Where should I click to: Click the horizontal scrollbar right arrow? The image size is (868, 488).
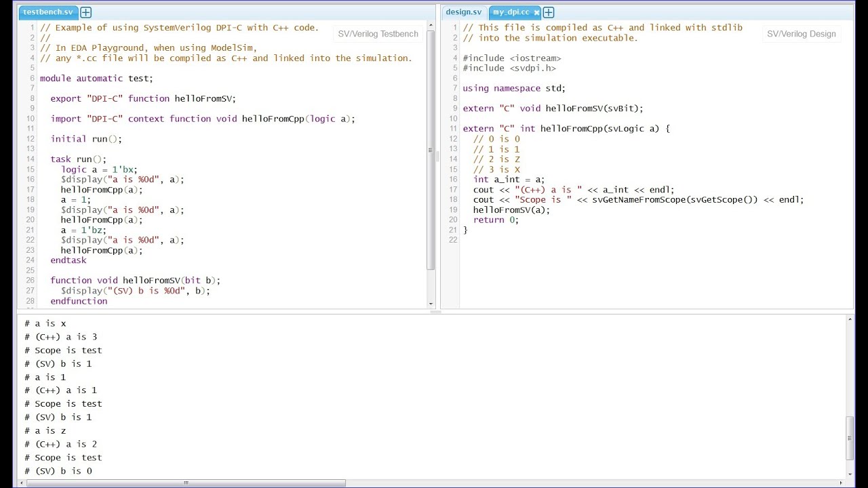[x=842, y=483]
